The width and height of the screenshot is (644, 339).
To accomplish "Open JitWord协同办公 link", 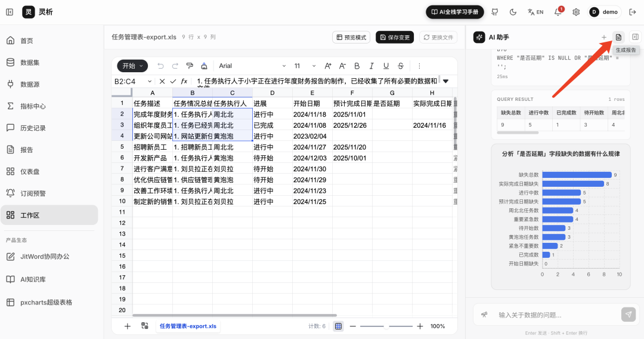I will click(x=49, y=257).
